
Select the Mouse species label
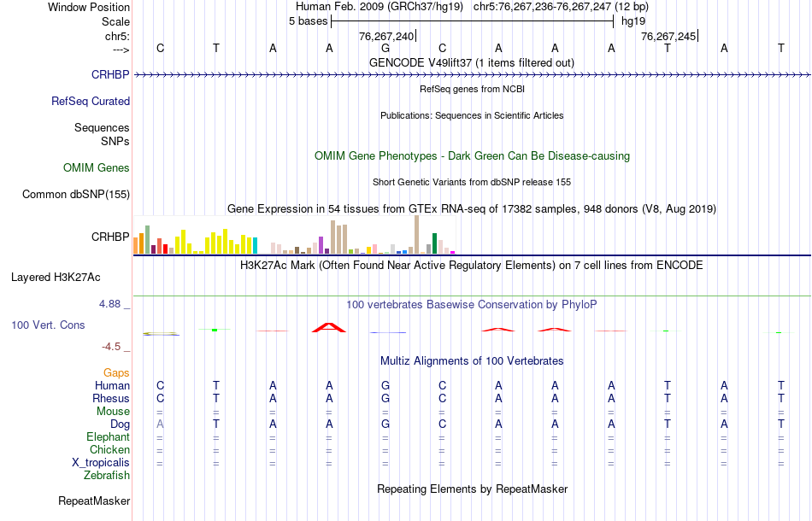(x=113, y=412)
